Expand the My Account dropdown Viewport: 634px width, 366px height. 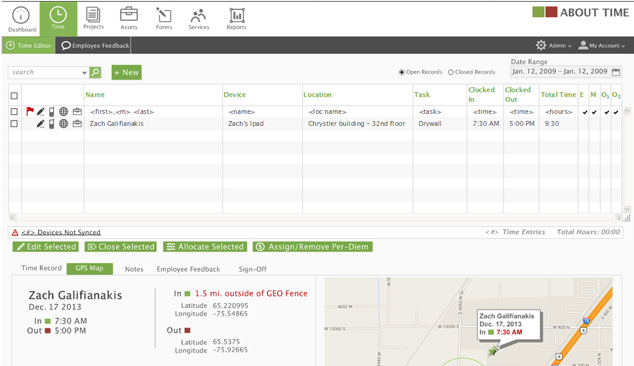coord(602,45)
